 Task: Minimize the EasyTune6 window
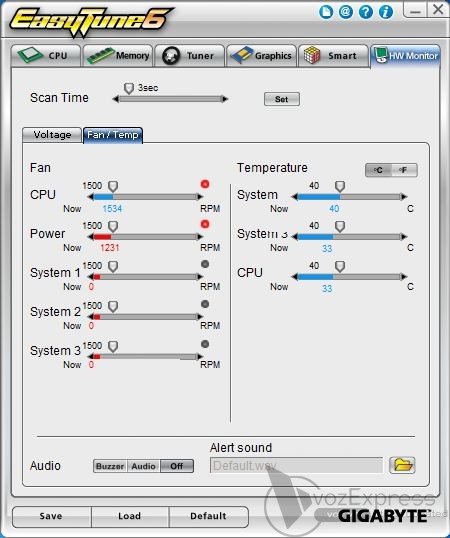[x=415, y=10]
